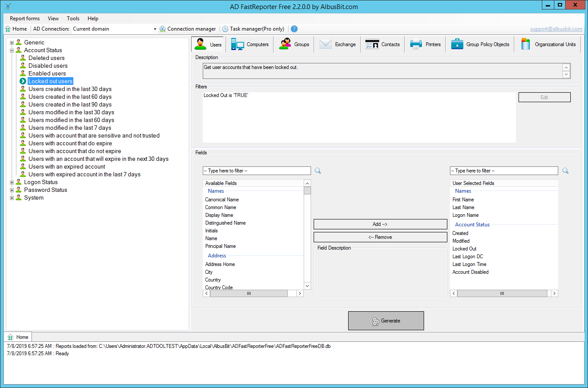Open the Users report category tab

click(x=208, y=44)
